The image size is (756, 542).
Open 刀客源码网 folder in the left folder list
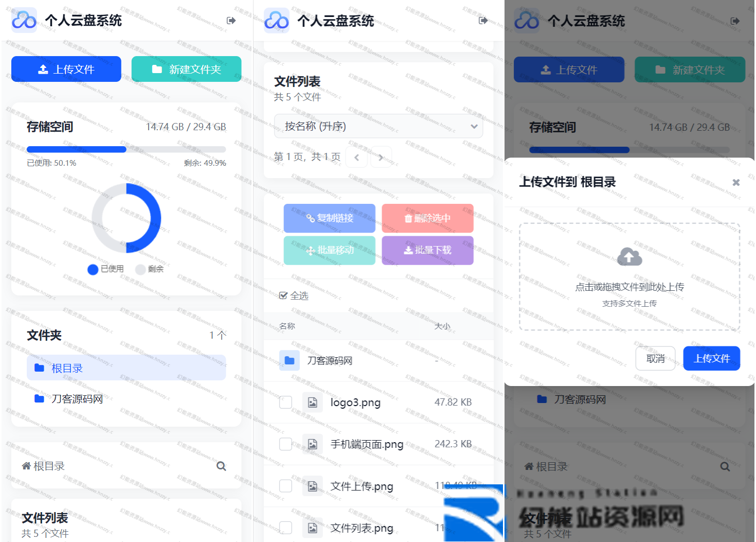(x=77, y=399)
